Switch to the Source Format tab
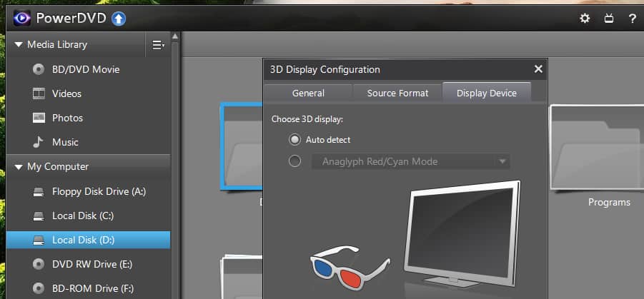644x299 pixels. [x=397, y=93]
